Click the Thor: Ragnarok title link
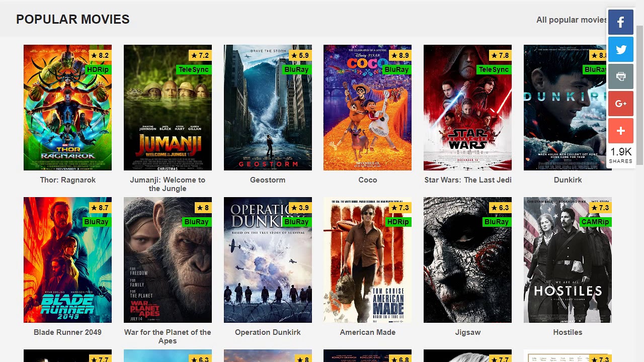The height and width of the screenshot is (362, 644). (67, 180)
